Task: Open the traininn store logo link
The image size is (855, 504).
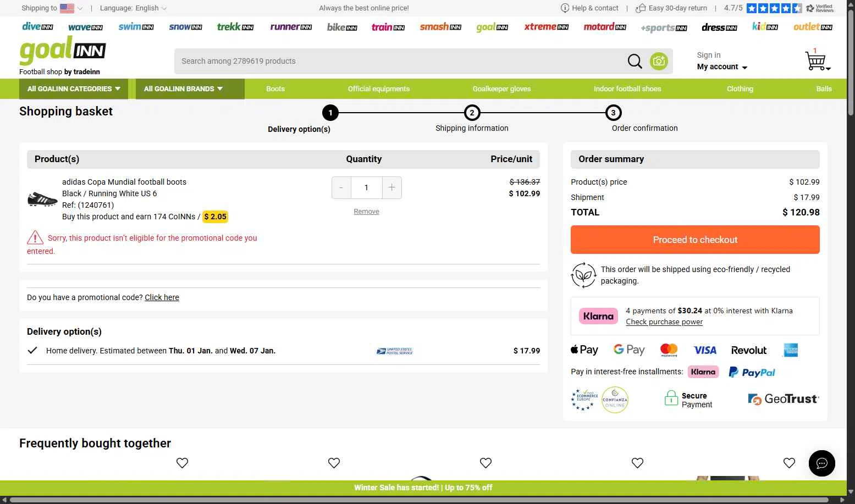Action: 388,27
